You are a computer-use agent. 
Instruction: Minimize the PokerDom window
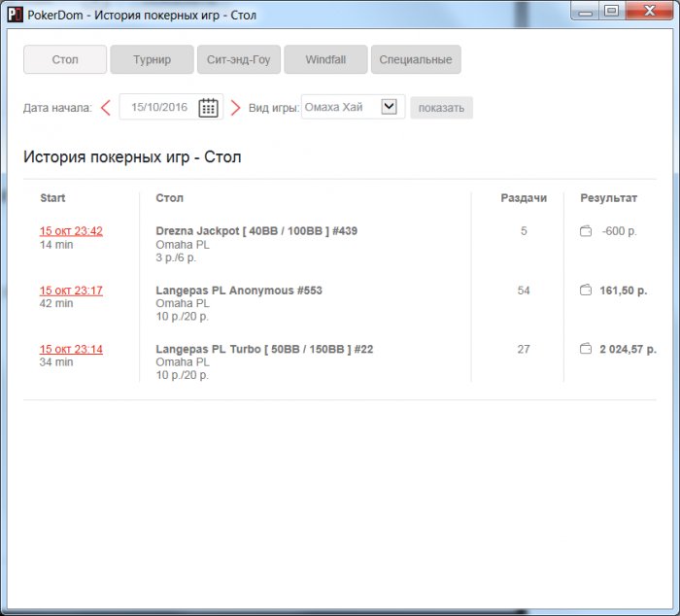[x=586, y=12]
